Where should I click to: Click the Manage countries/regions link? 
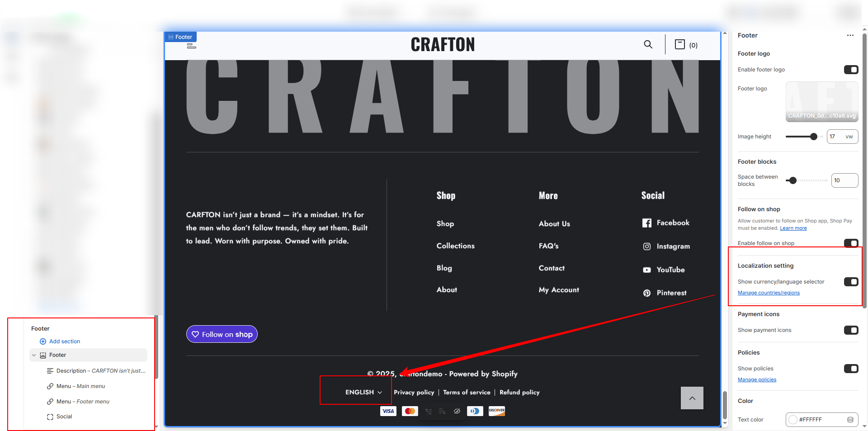(769, 293)
